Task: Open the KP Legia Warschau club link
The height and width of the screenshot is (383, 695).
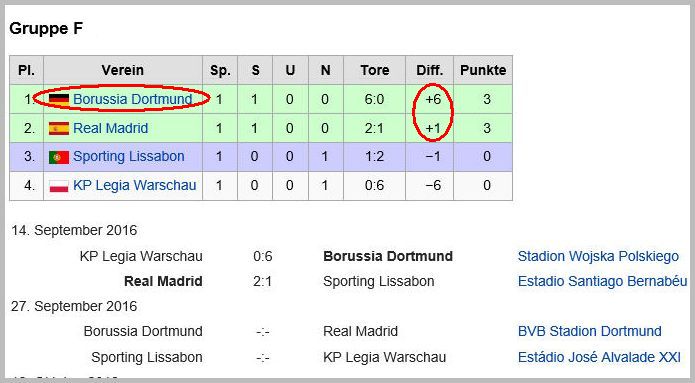Action: [134, 185]
